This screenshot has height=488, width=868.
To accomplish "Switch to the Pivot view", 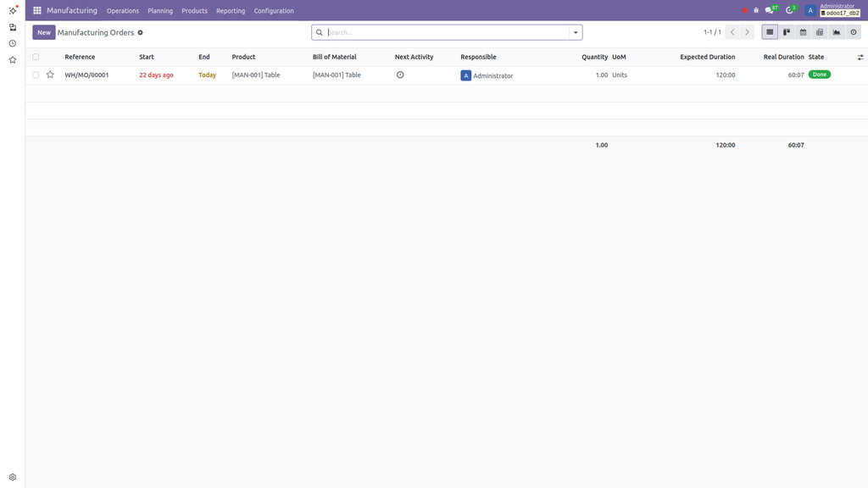I will pos(820,32).
